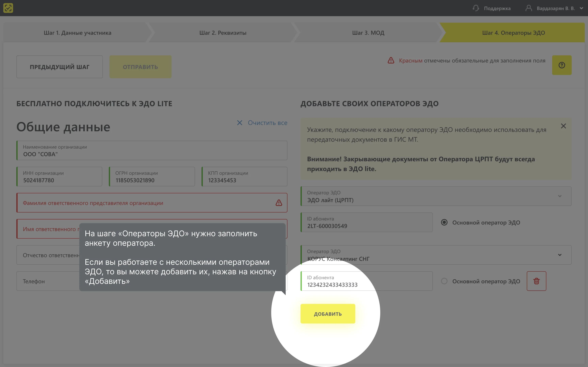The image size is (588, 367).
Task: Click the ОТПРАВИТЬ button
Action: tap(140, 67)
